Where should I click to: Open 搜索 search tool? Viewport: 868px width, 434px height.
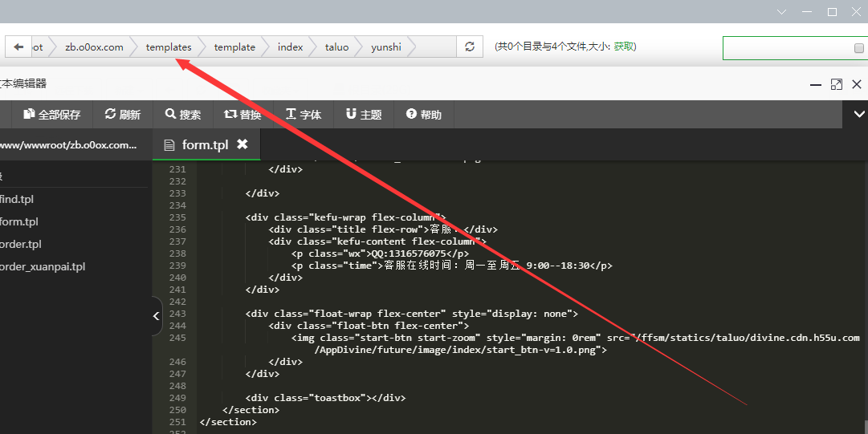[x=183, y=115]
